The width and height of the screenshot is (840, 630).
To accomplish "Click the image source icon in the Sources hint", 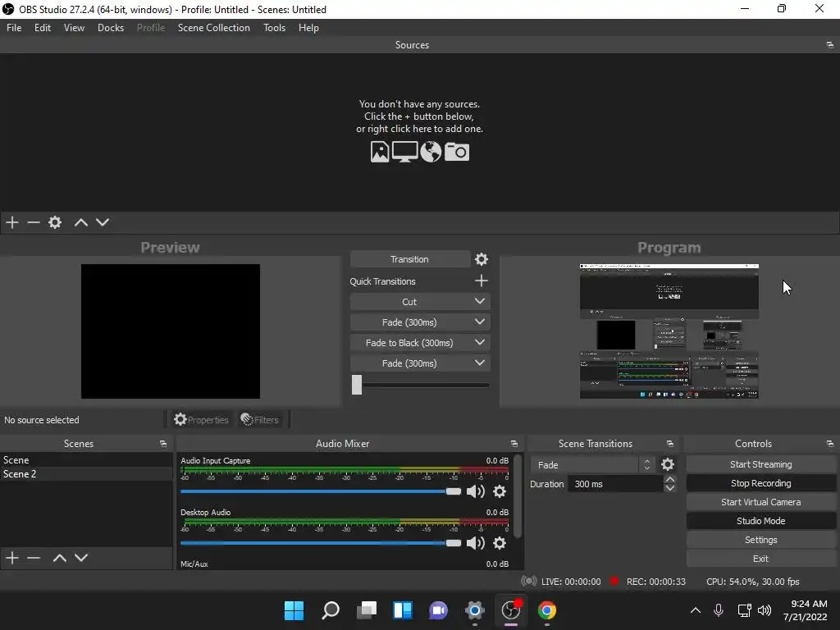I will (x=380, y=152).
